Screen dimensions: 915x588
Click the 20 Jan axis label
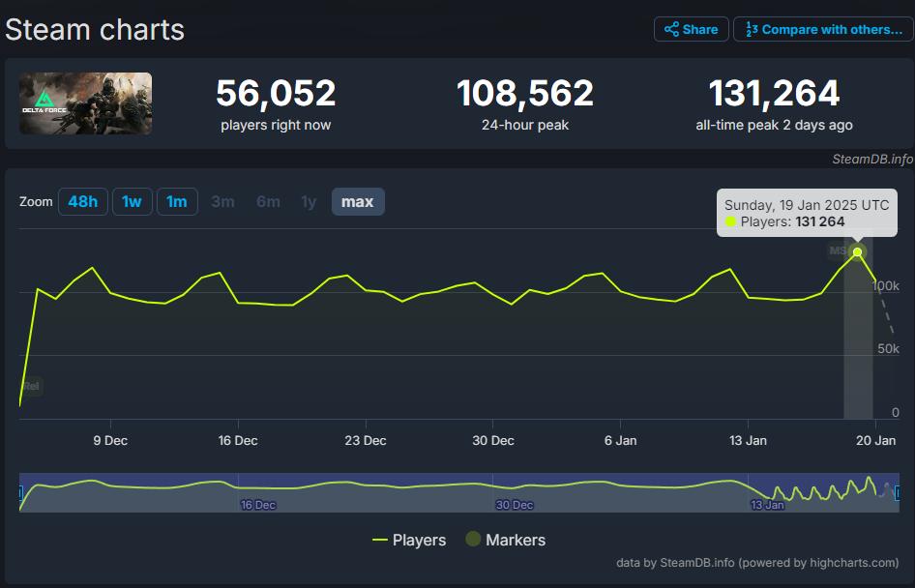(x=876, y=441)
